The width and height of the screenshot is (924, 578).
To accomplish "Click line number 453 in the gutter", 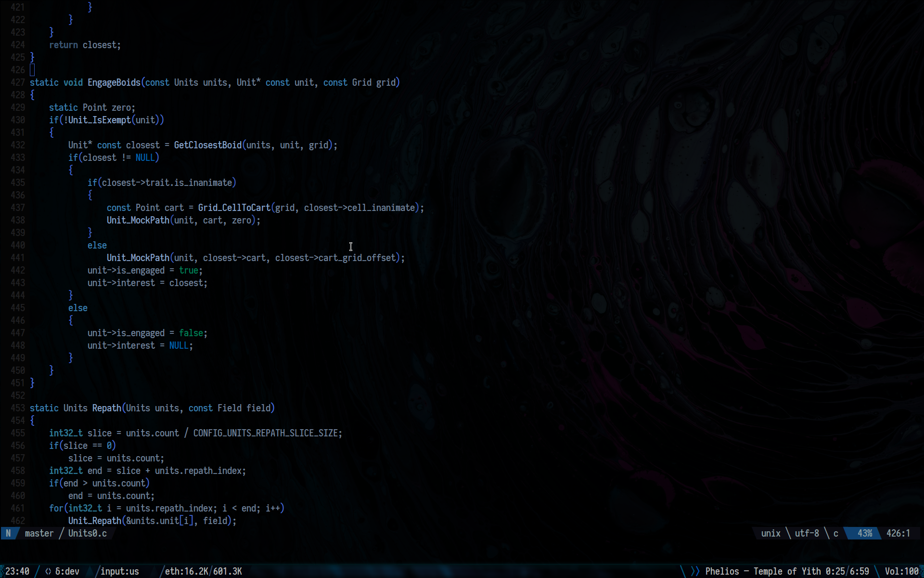I will click(x=18, y=408).
